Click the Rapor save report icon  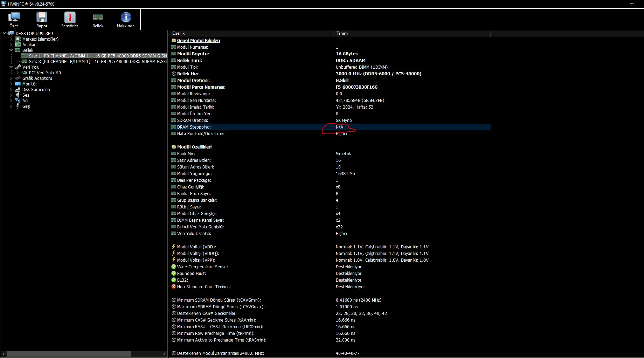click(x=42, y=17)
